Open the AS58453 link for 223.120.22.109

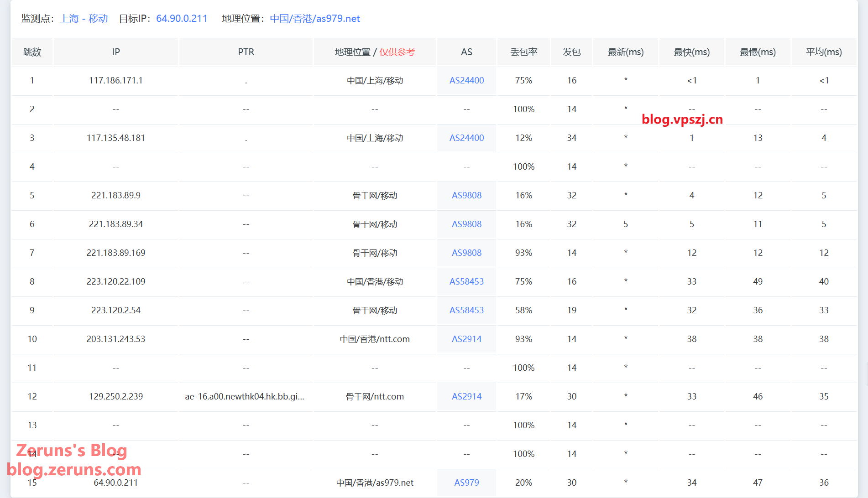tap(466, 282)
